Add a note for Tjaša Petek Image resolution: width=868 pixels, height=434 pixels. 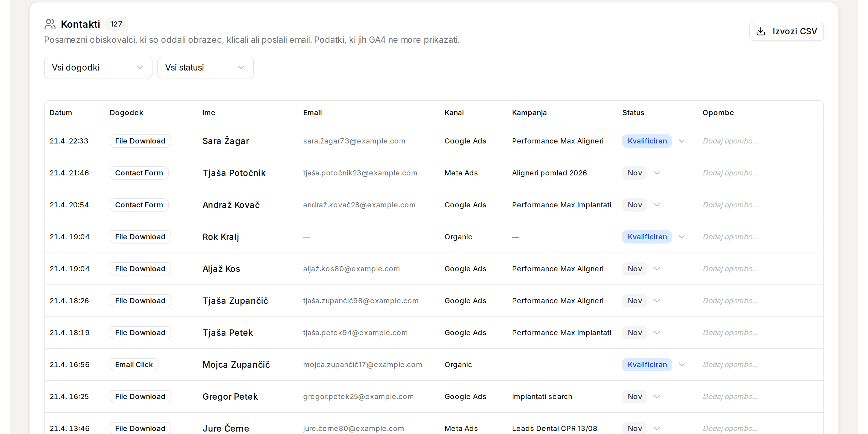click(730, 333)
